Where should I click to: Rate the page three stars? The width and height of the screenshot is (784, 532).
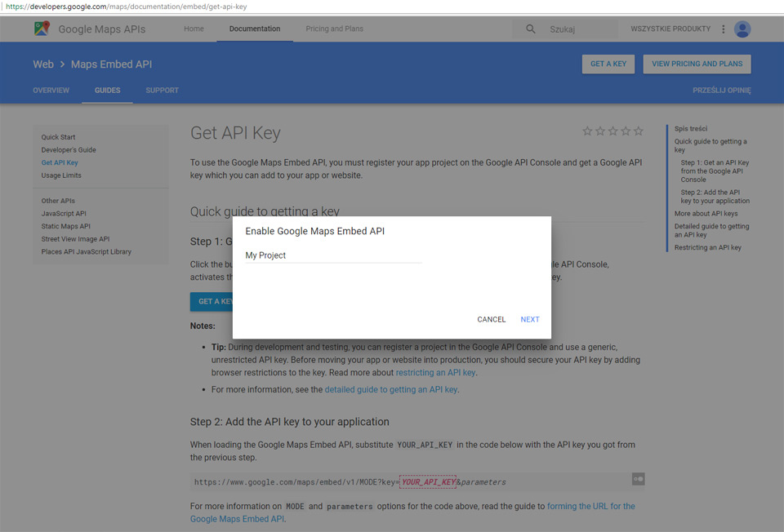coord(613,131)
